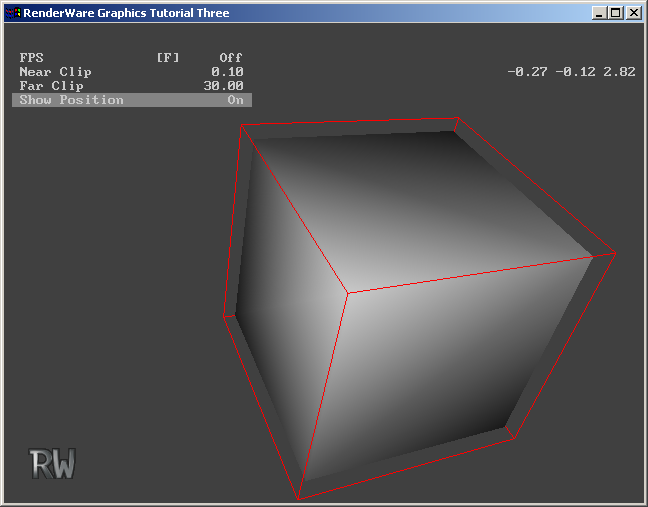648x507 pixels.
Task: Close the RenderWare Graphics Tutorial Three window
Action: point(633,13)
